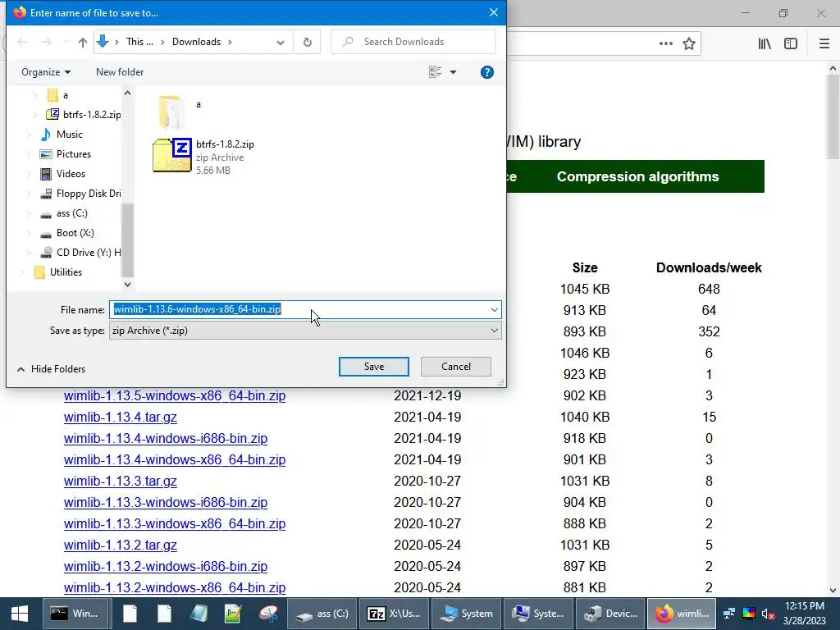Toggle the Firefox sidebar icon
The image size is (840, 630).
click(x=791, y=43)
